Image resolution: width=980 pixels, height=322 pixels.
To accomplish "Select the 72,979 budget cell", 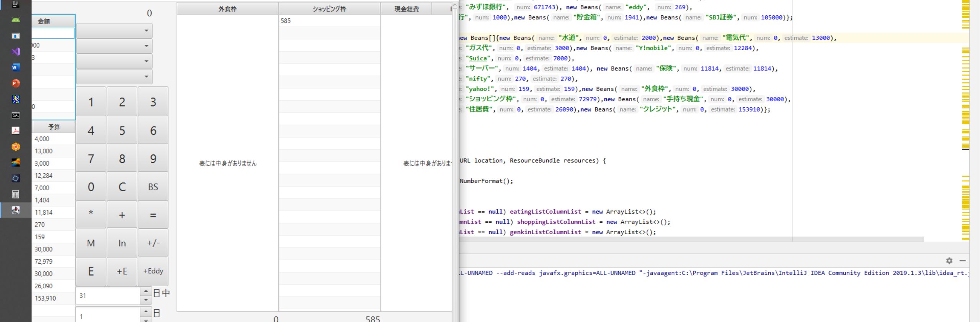I will 54,261.
